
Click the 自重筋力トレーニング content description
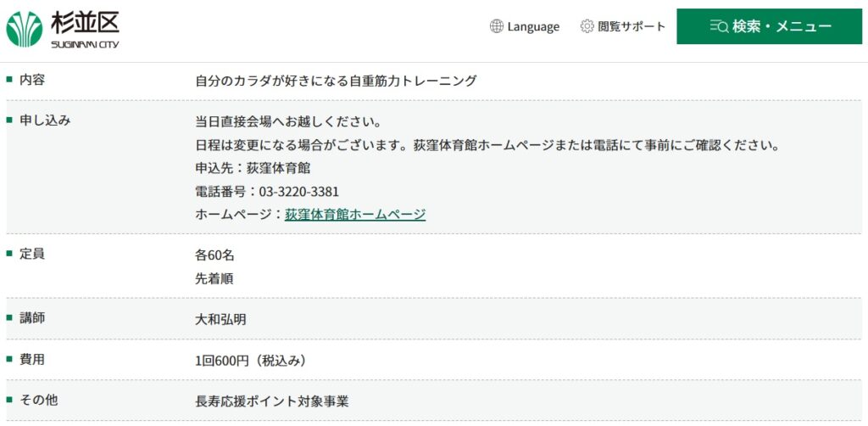[x=336, y=81]
